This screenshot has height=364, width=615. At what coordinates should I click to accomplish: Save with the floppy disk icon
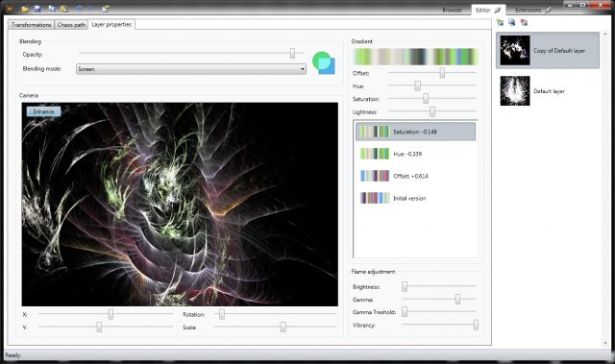pos(37,9)
